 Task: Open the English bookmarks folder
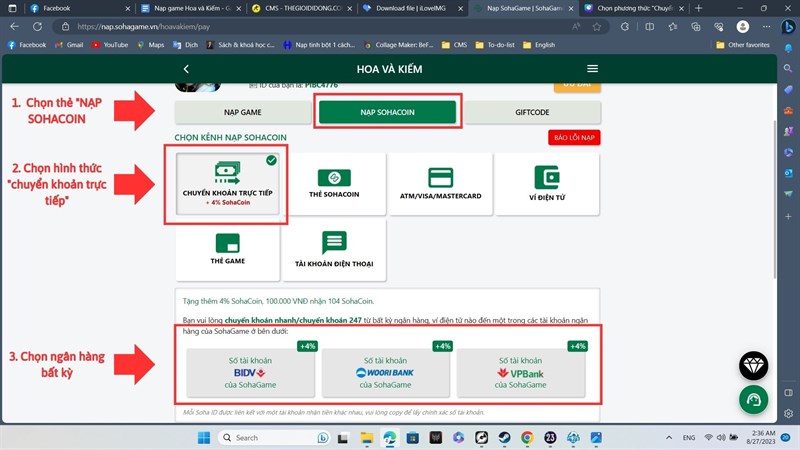click(539, 45)
